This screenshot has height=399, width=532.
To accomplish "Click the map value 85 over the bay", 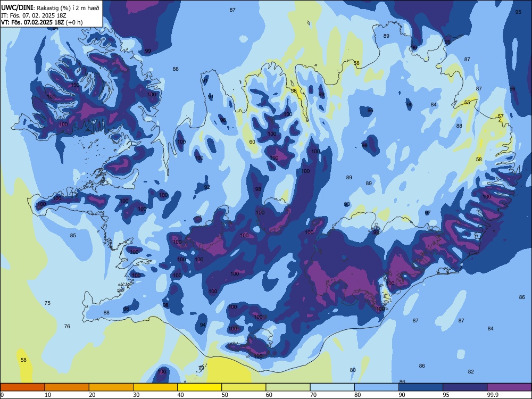I will coord(73,236).
